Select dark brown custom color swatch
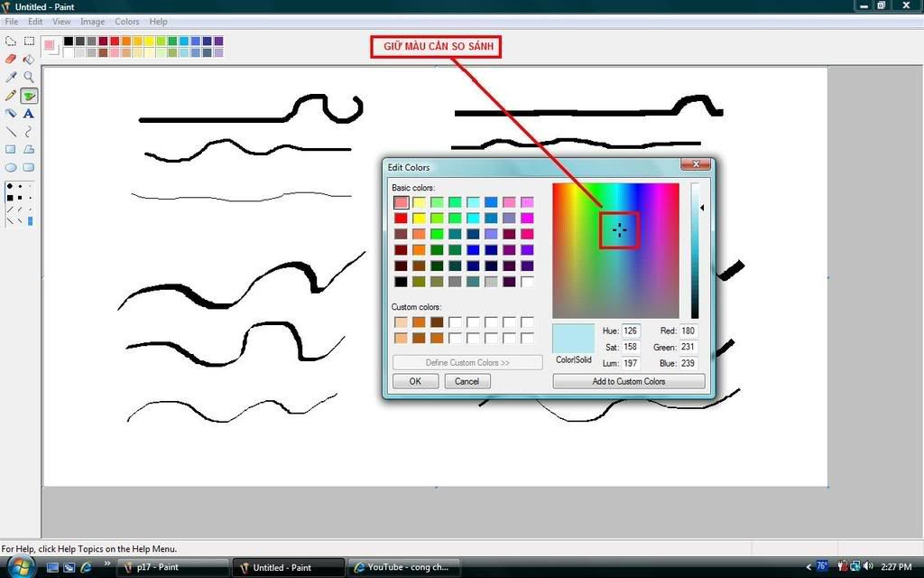 pyautogui.click(x=437, y=322)
